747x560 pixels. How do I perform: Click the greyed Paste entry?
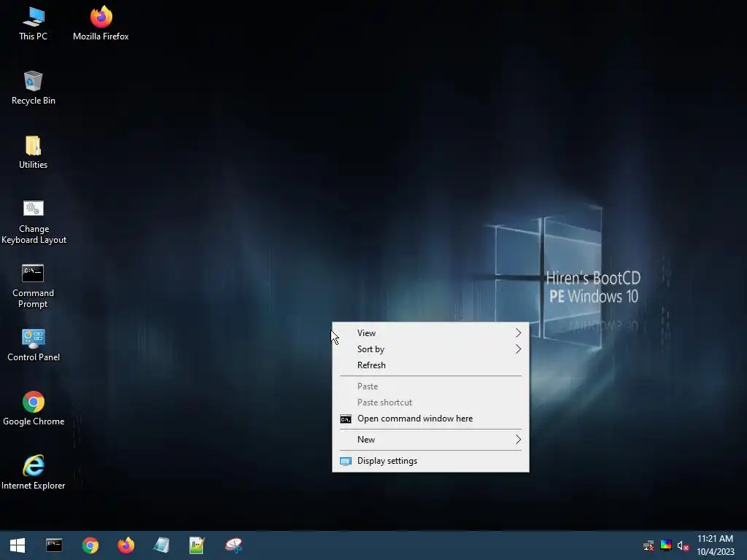pos(430,386)
